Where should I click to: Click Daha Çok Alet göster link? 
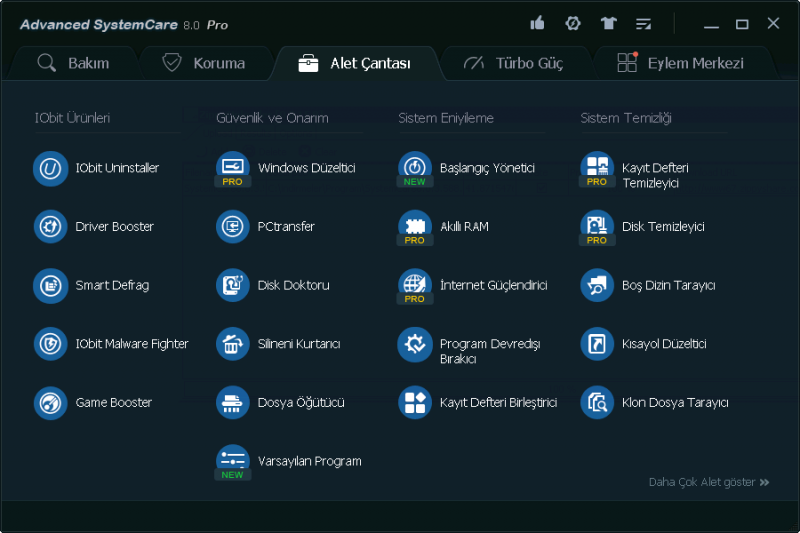tap(709, 483)
